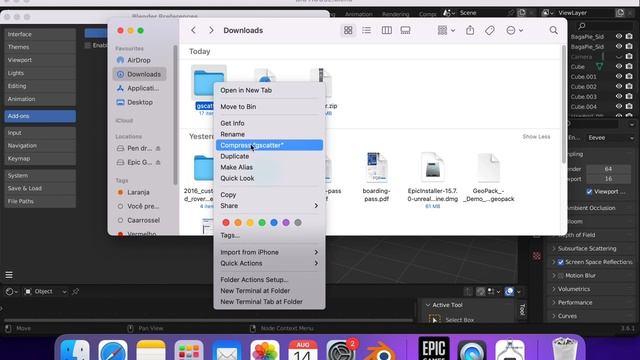This screenshot has width=640, height=360.
Task: Open the Share submenu
Action: [269, 206]
